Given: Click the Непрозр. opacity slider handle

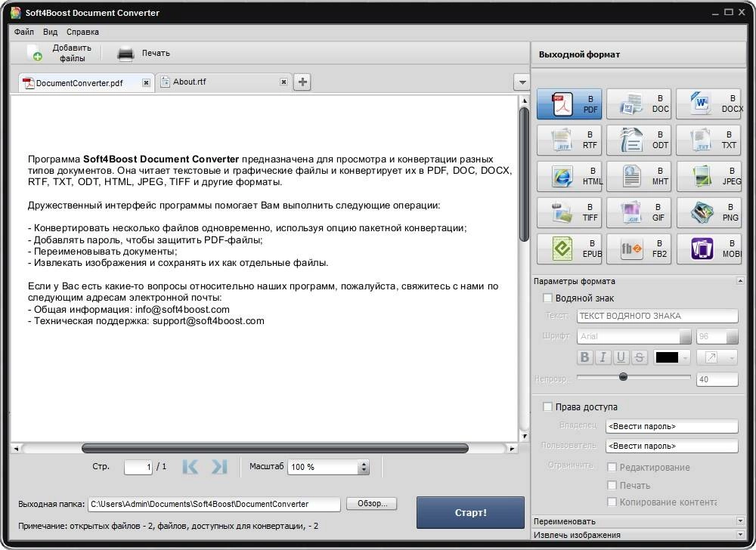Looking at the screenshot, I should coord(623,377).
